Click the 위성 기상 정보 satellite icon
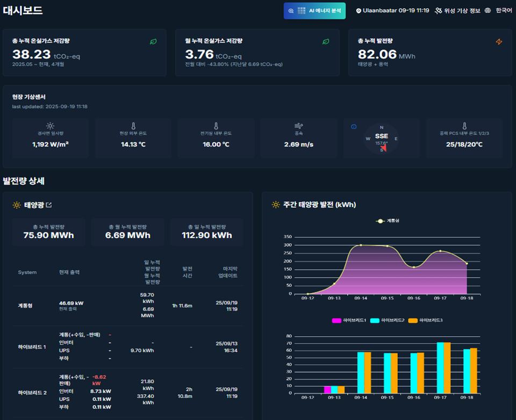516x420 pixels. pos(438,11)
